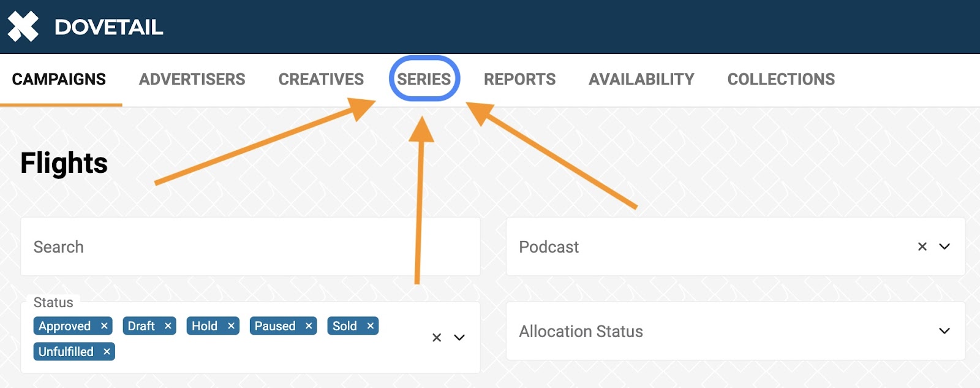Remove the Draft status chip

(x=168, y=326)
